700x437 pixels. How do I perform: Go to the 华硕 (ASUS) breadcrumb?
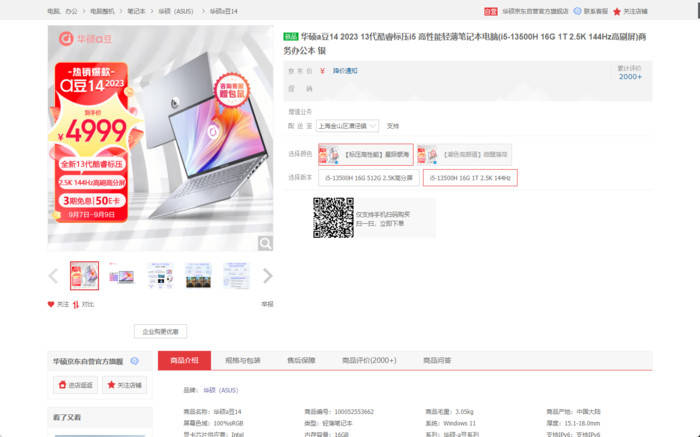click(x=176, y=11)
